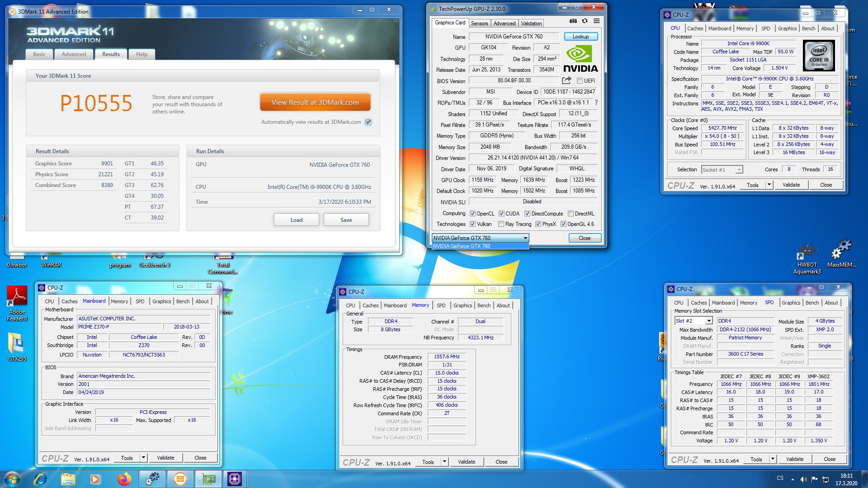The height and width of the screenshot is (488, 868).
Task: Click the P10555 score in 3DMark
Action: point(96,103)
